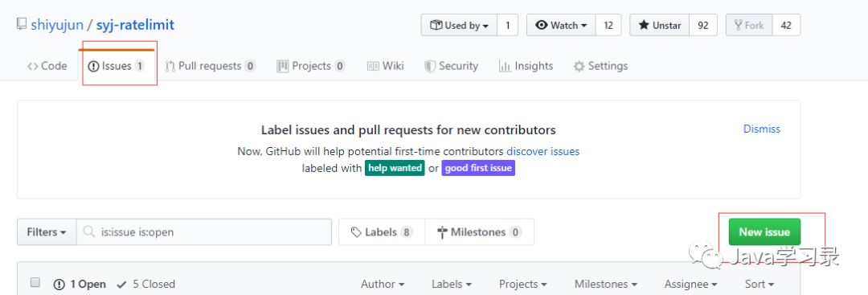This screenshot has height=295, width=868.
Task: Click the open issue icon beside 1 Open
Action: coord(59,285)
